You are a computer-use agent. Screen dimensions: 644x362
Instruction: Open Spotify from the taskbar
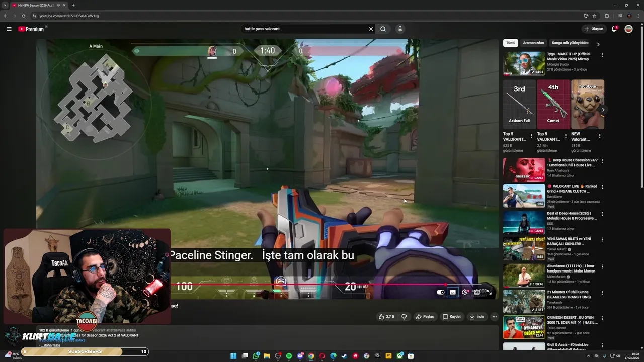289,356
